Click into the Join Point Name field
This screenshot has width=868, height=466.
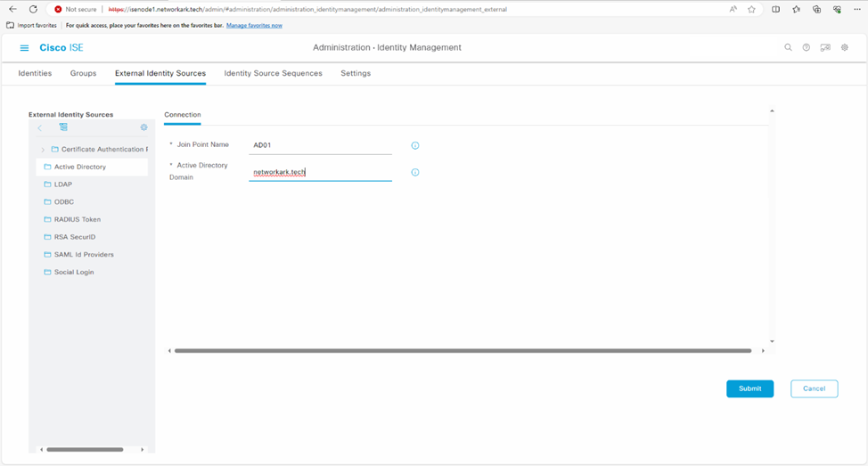click(x=320, y=144)
